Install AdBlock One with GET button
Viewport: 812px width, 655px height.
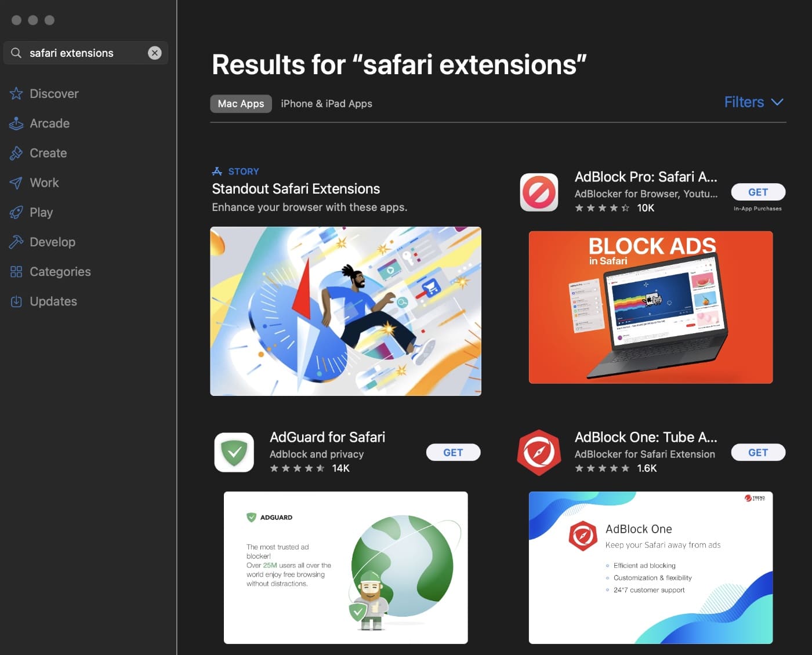(x=757, y=453)
